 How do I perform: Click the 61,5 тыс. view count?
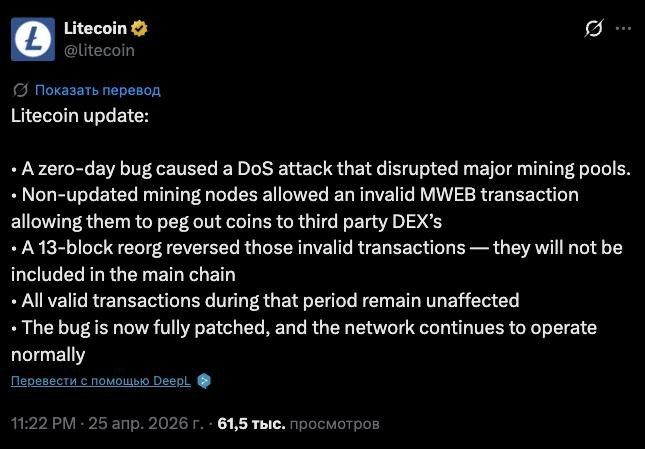click(x=252, y=424)
